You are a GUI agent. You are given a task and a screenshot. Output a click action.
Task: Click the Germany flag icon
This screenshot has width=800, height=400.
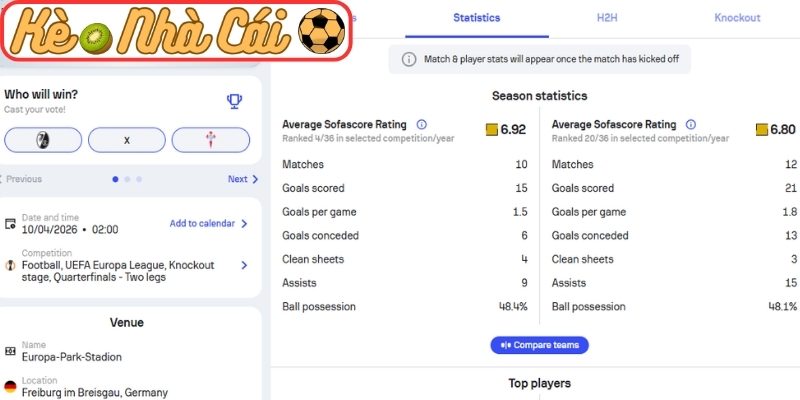pos(10,387)
